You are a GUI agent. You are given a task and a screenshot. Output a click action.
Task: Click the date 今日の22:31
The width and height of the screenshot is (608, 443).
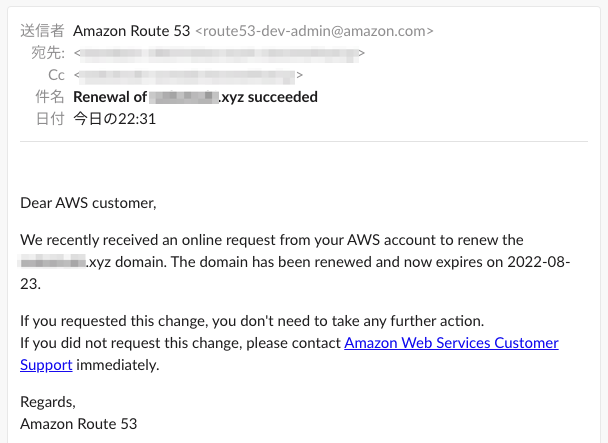pos(114,119)
